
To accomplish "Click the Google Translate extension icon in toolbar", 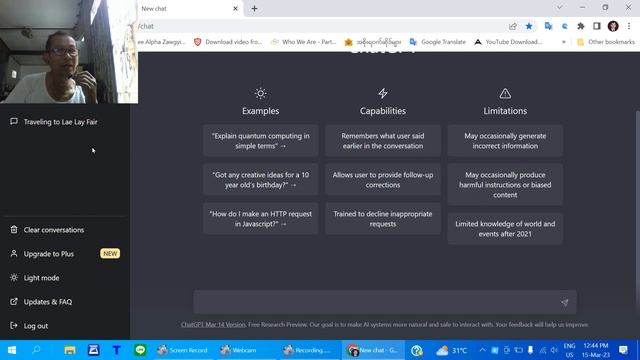I will (548, 26).
